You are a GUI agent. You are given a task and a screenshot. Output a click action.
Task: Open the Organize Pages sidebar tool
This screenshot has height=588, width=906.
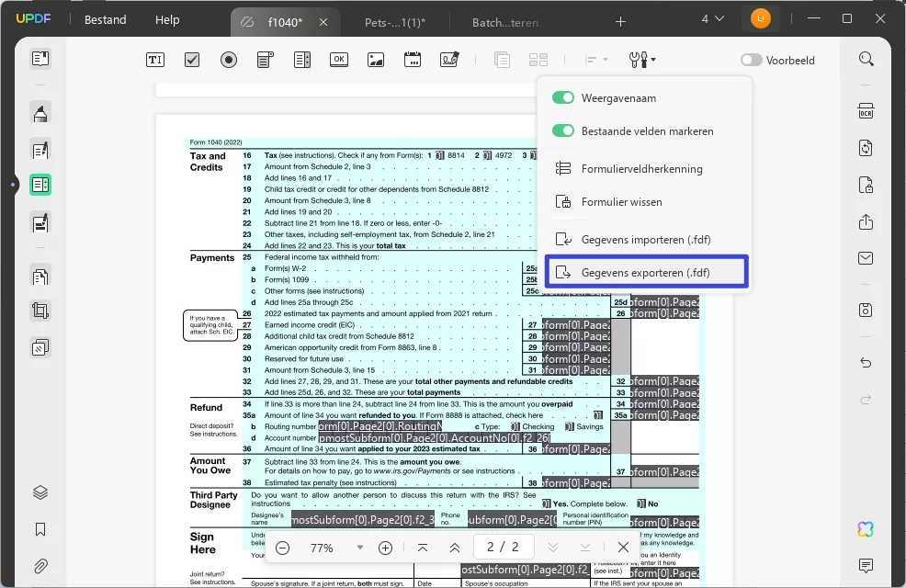point(40,277)
